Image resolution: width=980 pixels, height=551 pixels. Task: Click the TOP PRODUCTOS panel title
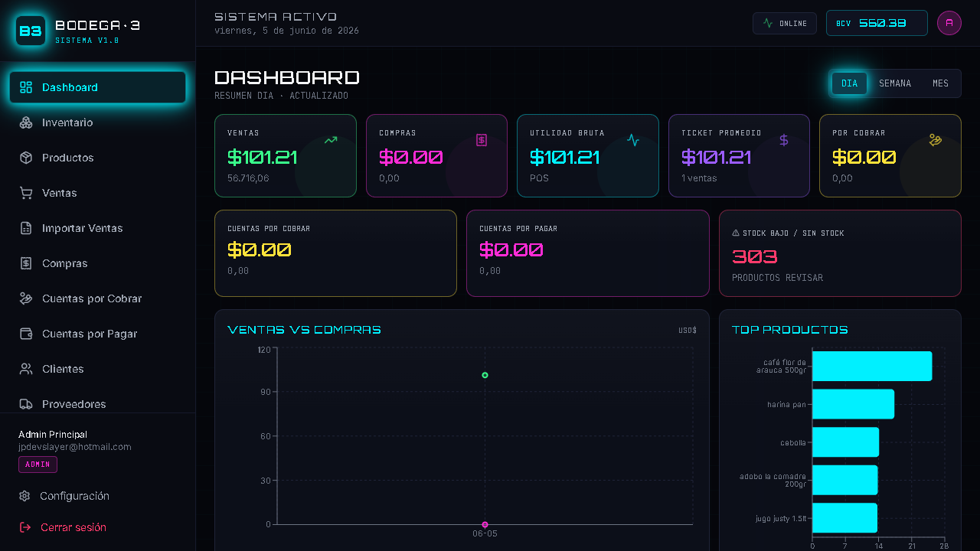tap(790, 330)
